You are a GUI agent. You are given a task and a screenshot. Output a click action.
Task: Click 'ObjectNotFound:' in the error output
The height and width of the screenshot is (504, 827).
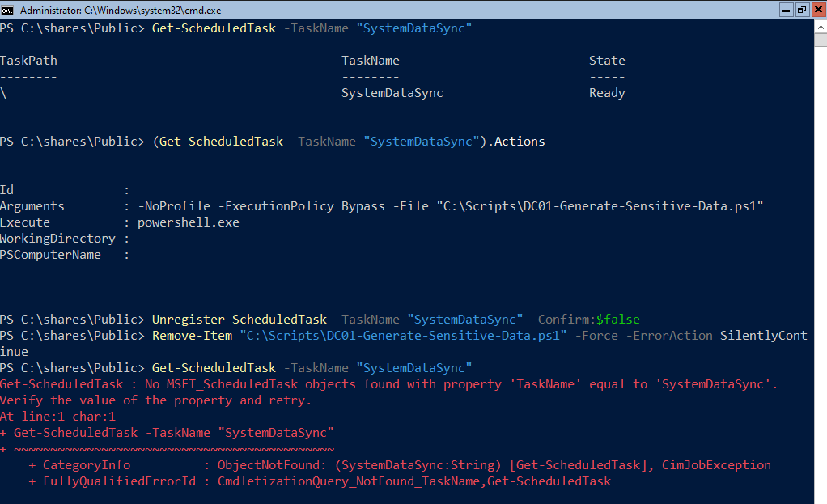tap(272, 465)
